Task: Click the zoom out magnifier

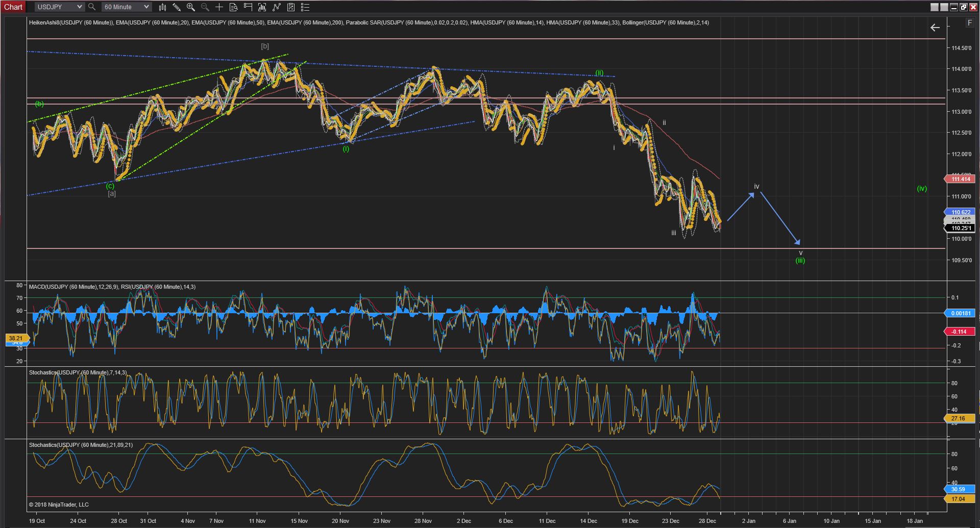Action: (205, 7)
